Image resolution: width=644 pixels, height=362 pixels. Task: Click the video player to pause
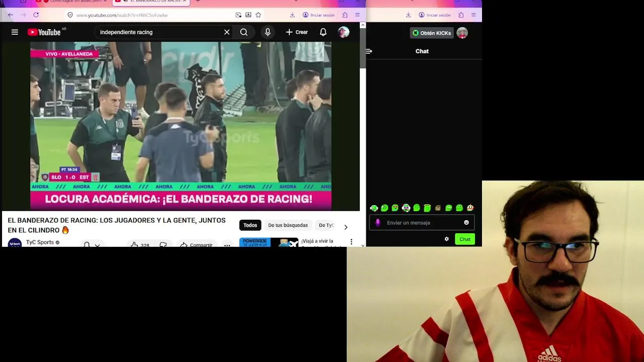tap(181, 126)
